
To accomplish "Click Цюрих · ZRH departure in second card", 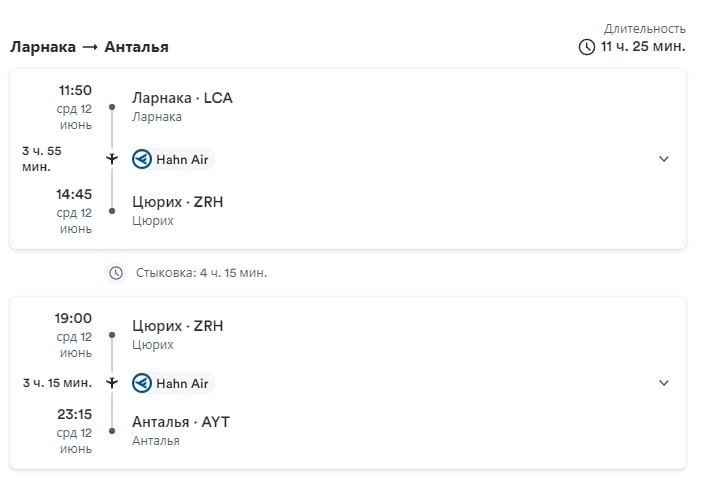I will 178,326.
